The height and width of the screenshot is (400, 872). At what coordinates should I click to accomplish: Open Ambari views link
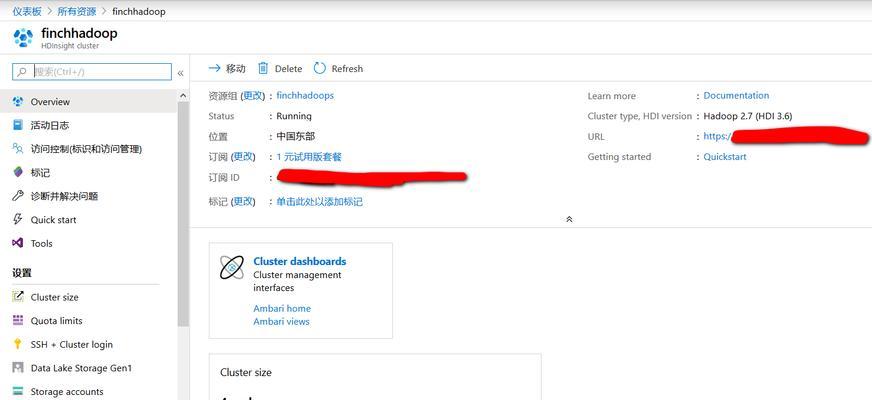pyautogui.click(x=281, y=321)
